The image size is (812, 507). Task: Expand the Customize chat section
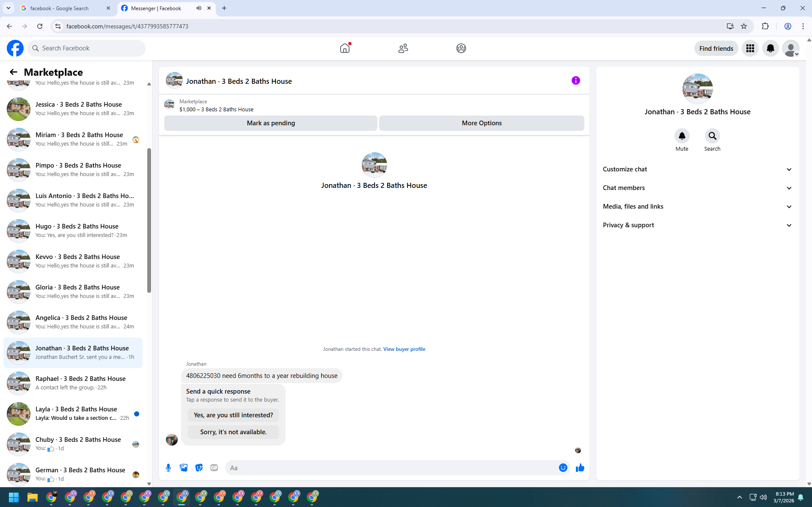tap(697, 169)
